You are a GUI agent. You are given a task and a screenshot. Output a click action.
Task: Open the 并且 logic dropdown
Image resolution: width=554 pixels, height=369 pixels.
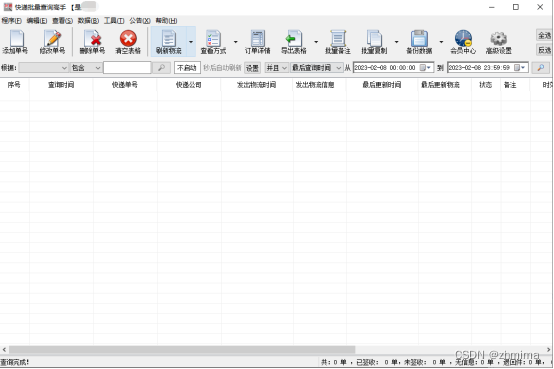[x=276, y=68]
